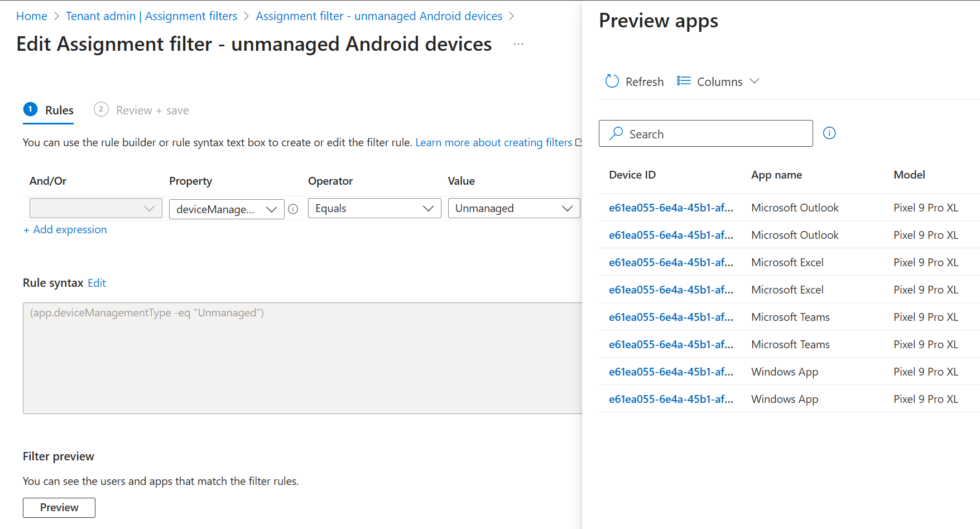Screen dimensions: 980x529
Task: Click the magnifier icon in Search field
Action: (616, 133)
